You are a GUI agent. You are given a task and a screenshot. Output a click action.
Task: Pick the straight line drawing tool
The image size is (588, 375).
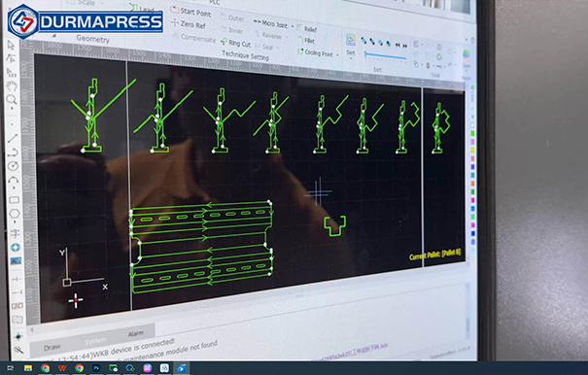[x=13, y=138]
